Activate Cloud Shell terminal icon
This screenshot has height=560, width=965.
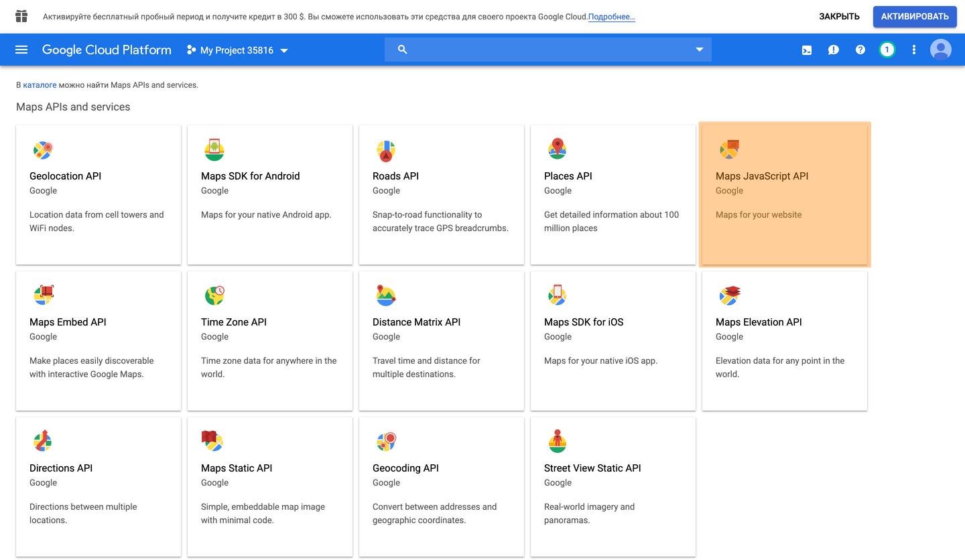(x=807, y=50)
